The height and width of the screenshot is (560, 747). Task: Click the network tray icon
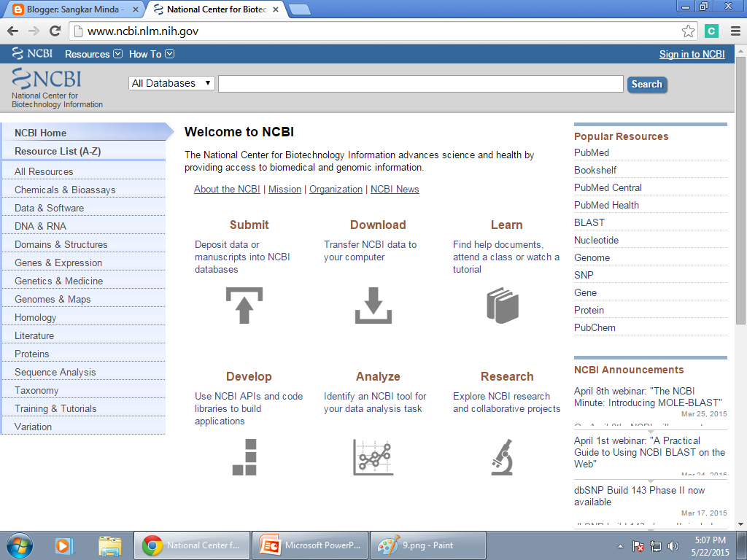pyautogui.click(x=656, y=546)
